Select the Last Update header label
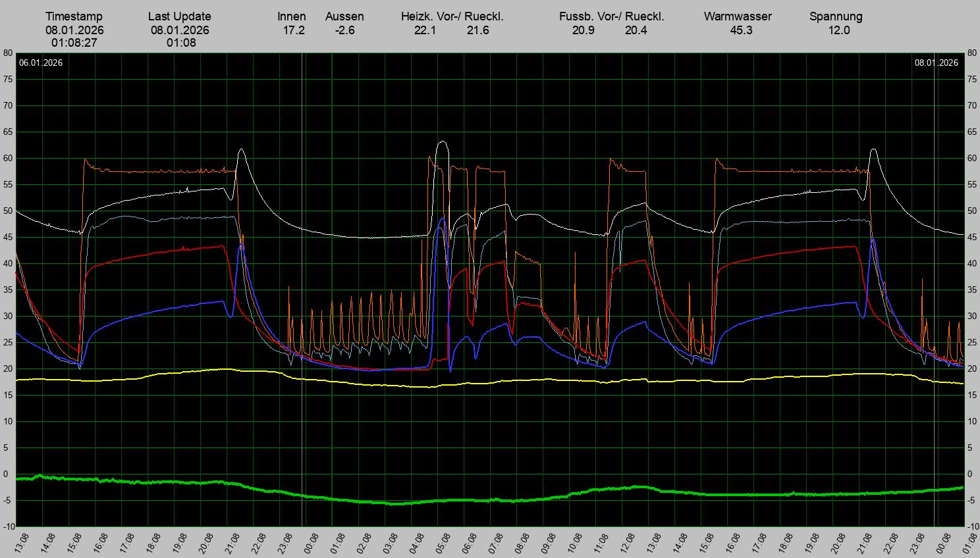The width and height of the screenshot is (980, 558). point(179,16)
